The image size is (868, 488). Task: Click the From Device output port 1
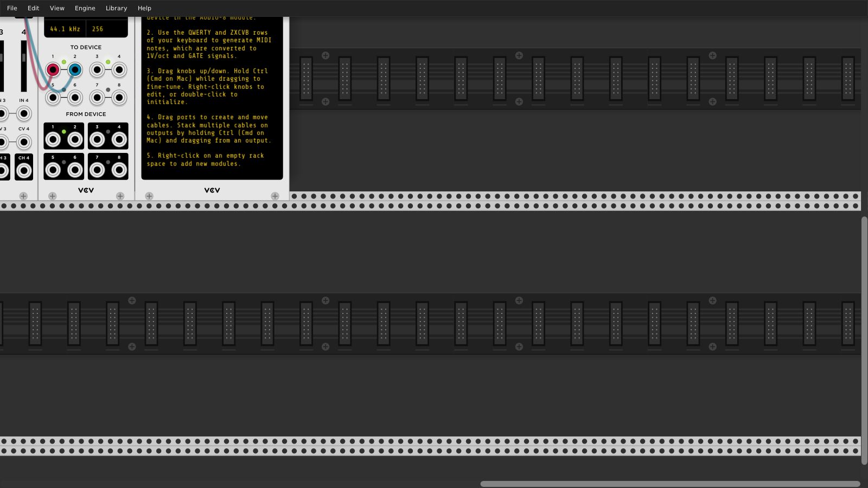coord(53,139)
